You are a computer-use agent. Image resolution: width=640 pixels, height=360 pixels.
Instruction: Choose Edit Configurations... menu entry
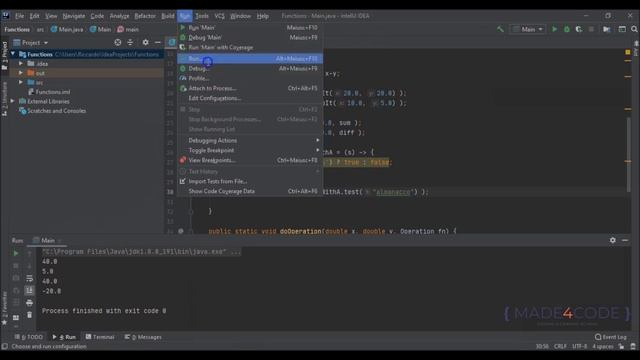(x=250, y=98)
